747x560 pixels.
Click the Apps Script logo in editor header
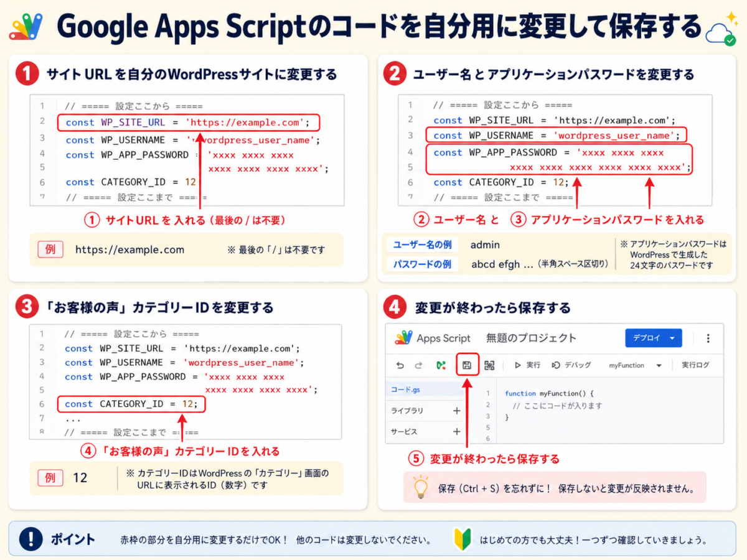[x=403, y=338]
